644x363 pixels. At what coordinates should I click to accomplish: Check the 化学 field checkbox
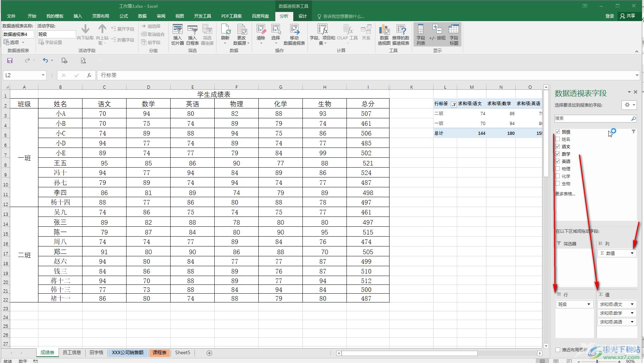coord(558,176)
